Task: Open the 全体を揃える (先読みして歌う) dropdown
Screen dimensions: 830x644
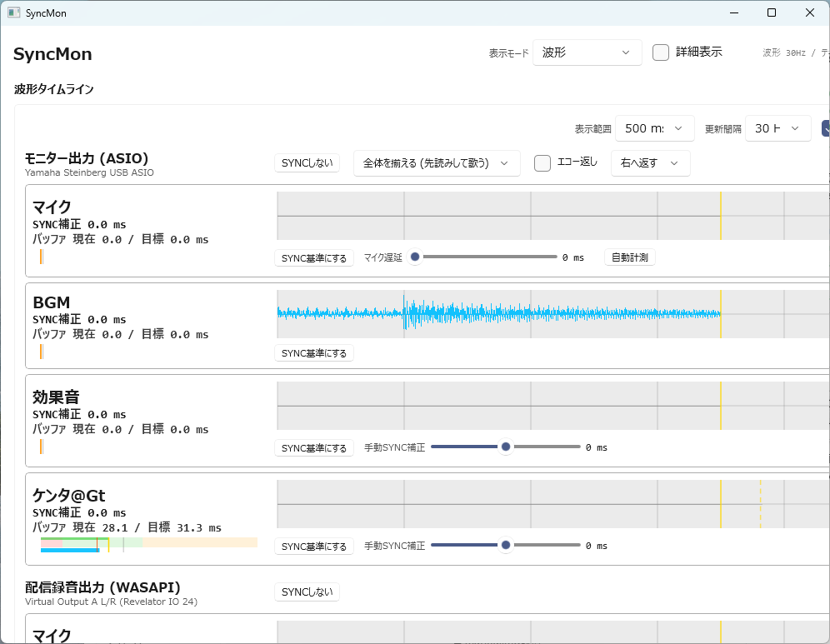Action: 437,163
